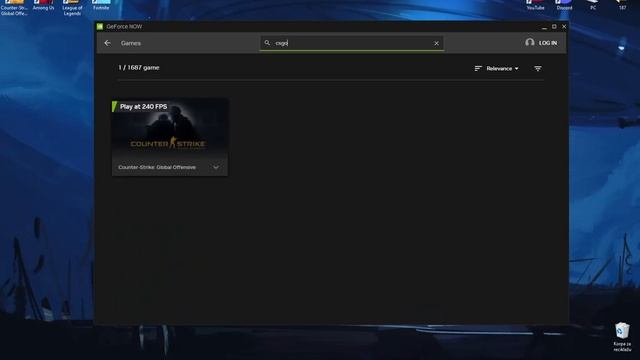Viewport: 640px width, 360px height.
Task: Select the Among Us desktop shortcut
Action: click(x=43, y=5)
